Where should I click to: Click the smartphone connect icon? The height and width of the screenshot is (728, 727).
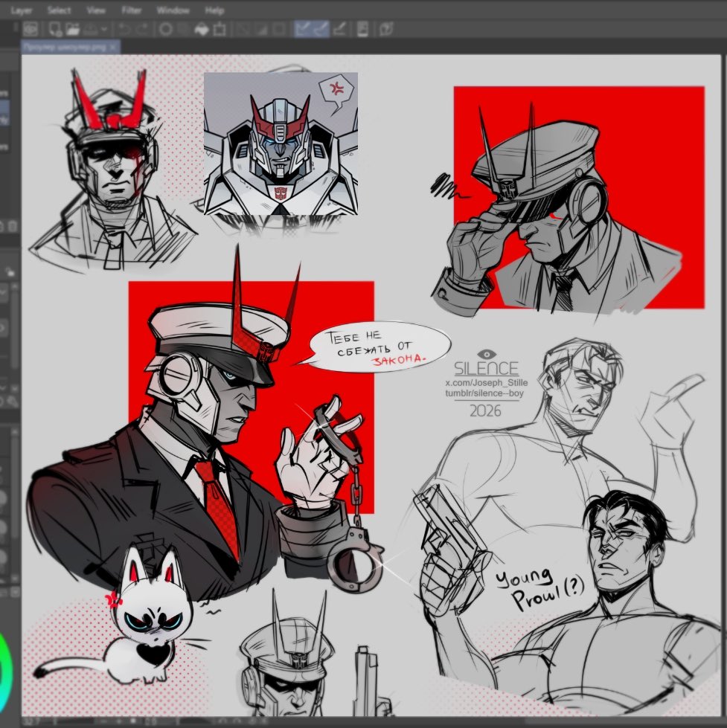click(x=363, y=29)
